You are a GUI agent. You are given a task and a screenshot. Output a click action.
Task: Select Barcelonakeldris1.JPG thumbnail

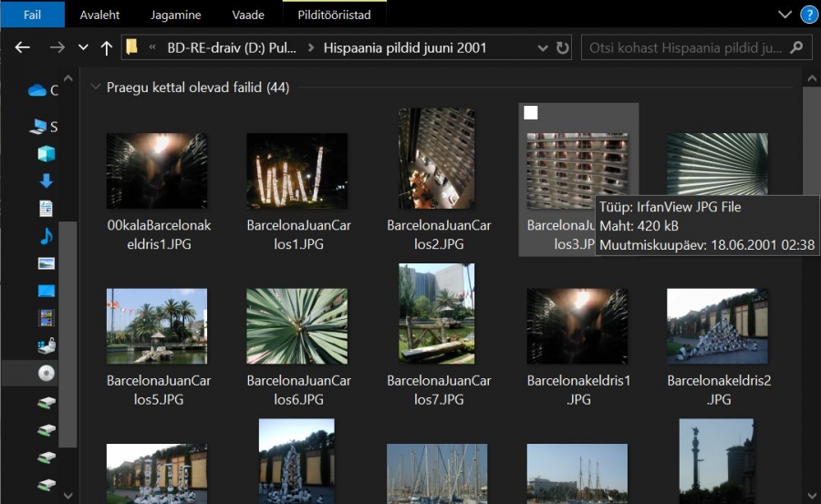[x=577, y=326]
